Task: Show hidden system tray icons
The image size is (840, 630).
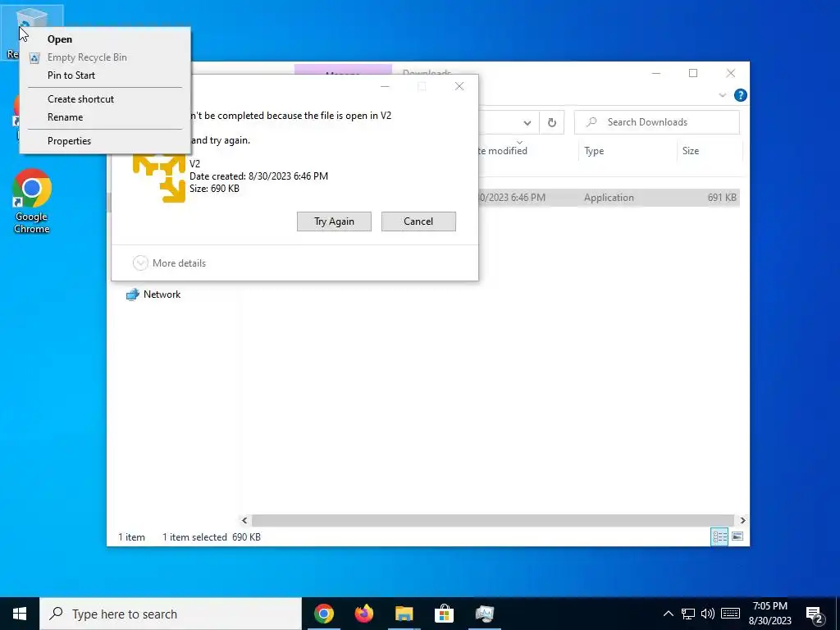Action: point(668,614)
